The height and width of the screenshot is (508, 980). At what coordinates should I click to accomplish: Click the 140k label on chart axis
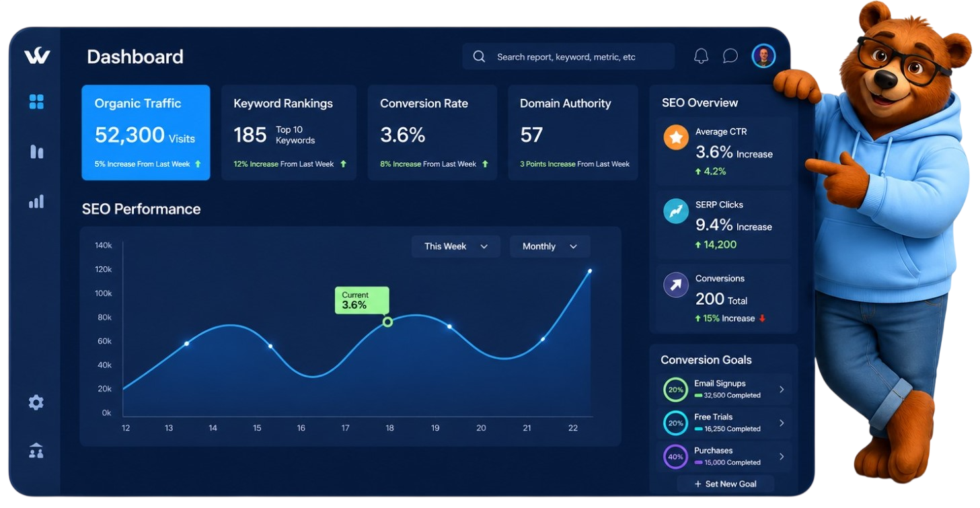tap(104, 246)
